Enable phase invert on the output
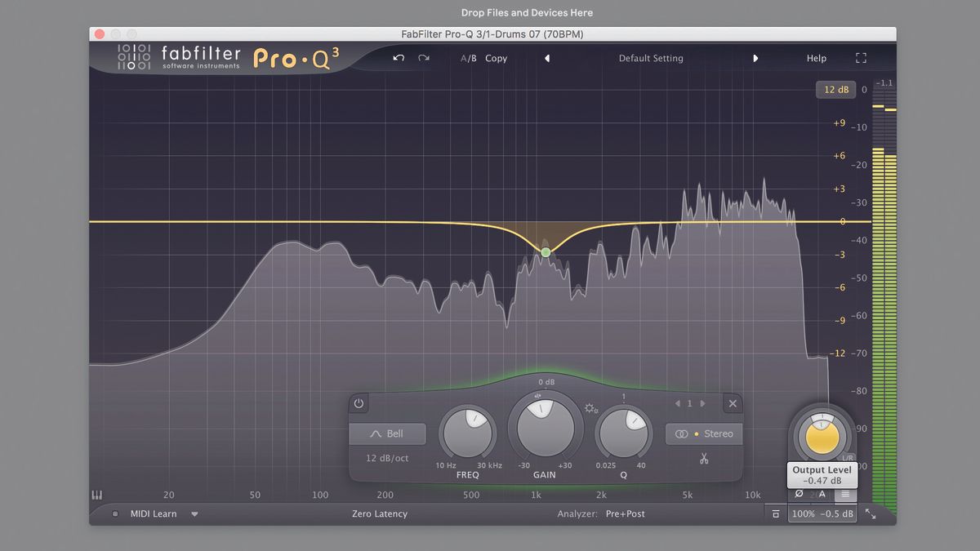The height and width of the screenshot is (551, 980). [x=799, y=495]
